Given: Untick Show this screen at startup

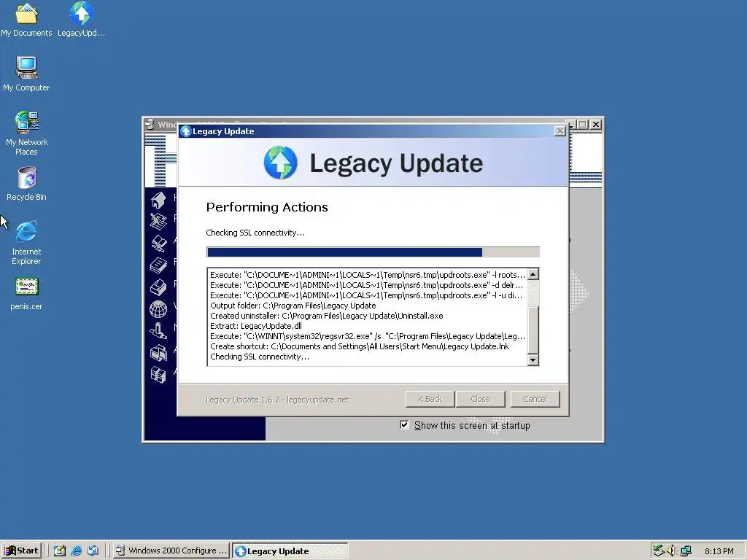Looking at the screenshot, I should [404, 425].
